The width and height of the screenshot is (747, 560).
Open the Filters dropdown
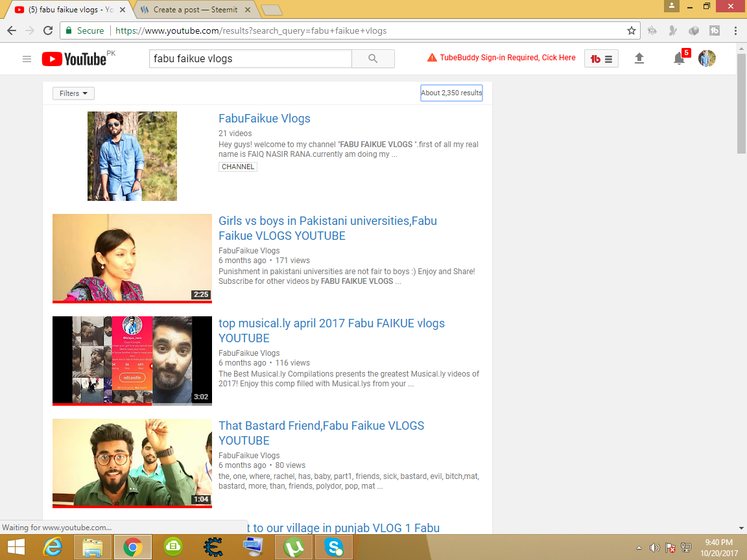(73, 93)
